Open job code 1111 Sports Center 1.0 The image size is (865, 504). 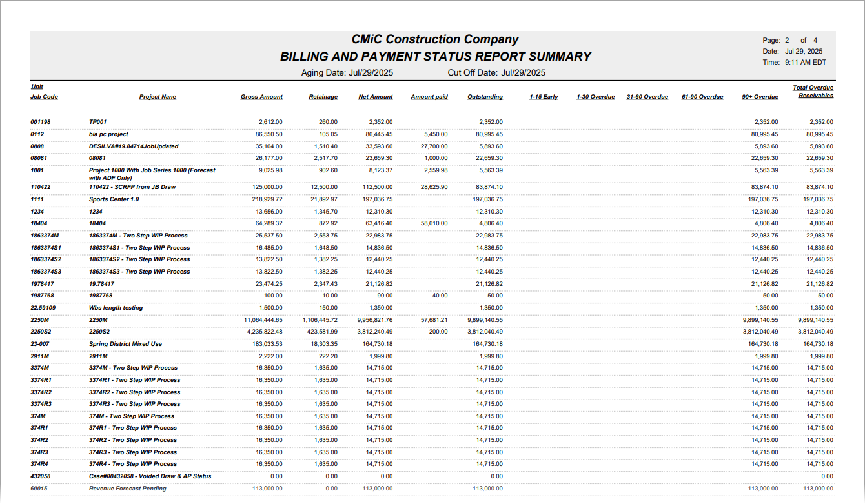coord(115,199)
